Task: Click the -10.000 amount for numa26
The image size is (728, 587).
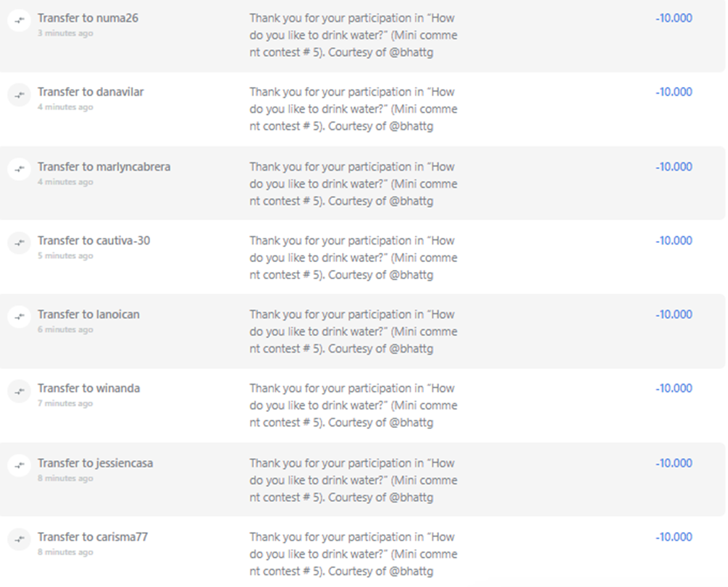Action: click(674, 18)
